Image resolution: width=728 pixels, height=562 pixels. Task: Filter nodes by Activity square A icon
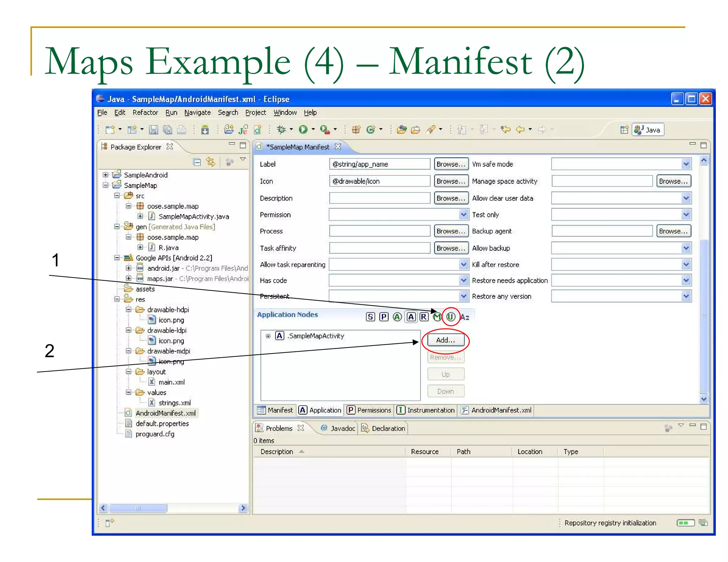(411, 317)
